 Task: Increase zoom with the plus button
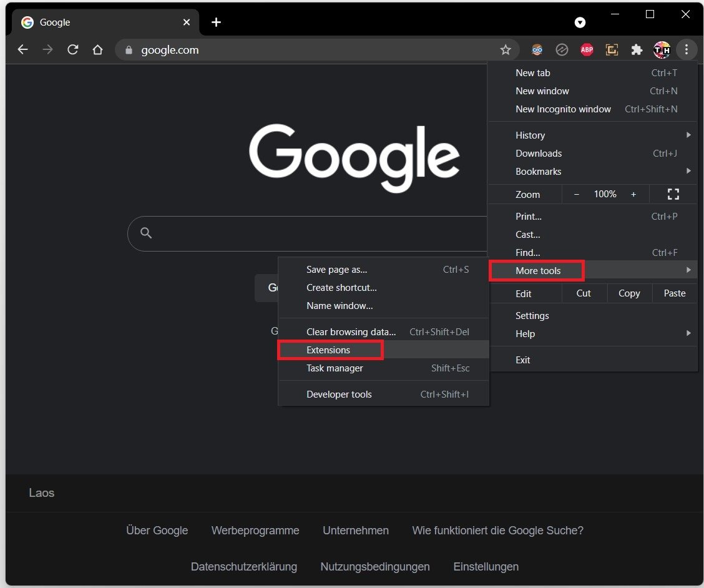(x=633, y=194)
